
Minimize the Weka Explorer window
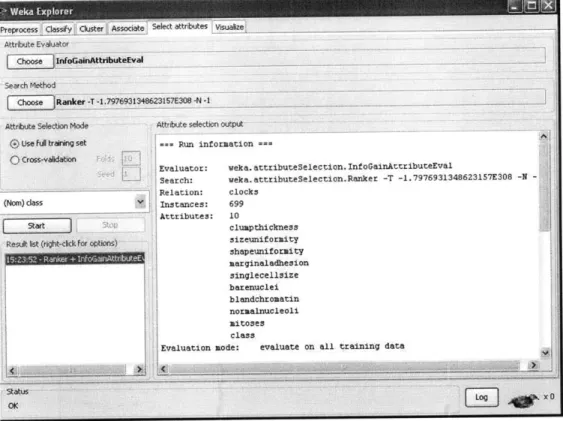[x=515, y=6]
